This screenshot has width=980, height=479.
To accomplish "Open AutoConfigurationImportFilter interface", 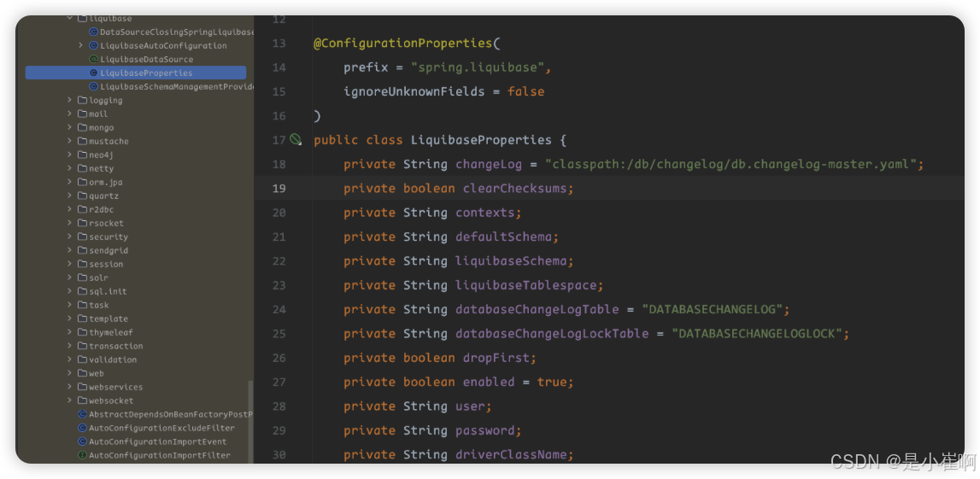I will coord(160,455).
